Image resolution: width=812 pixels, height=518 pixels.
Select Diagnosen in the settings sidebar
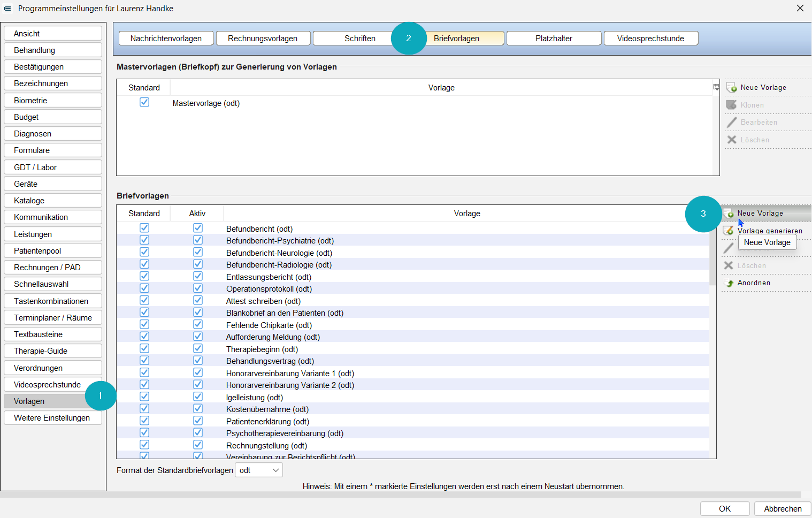(x=53, y=134)
